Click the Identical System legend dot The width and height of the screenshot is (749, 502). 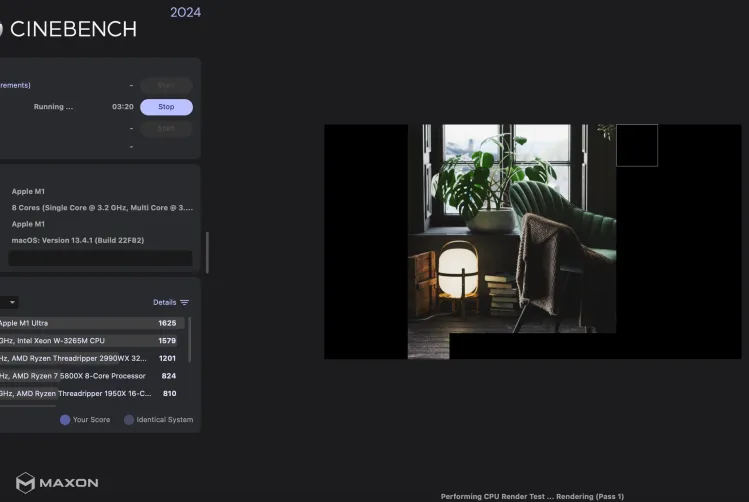click(x=128, y=420)
